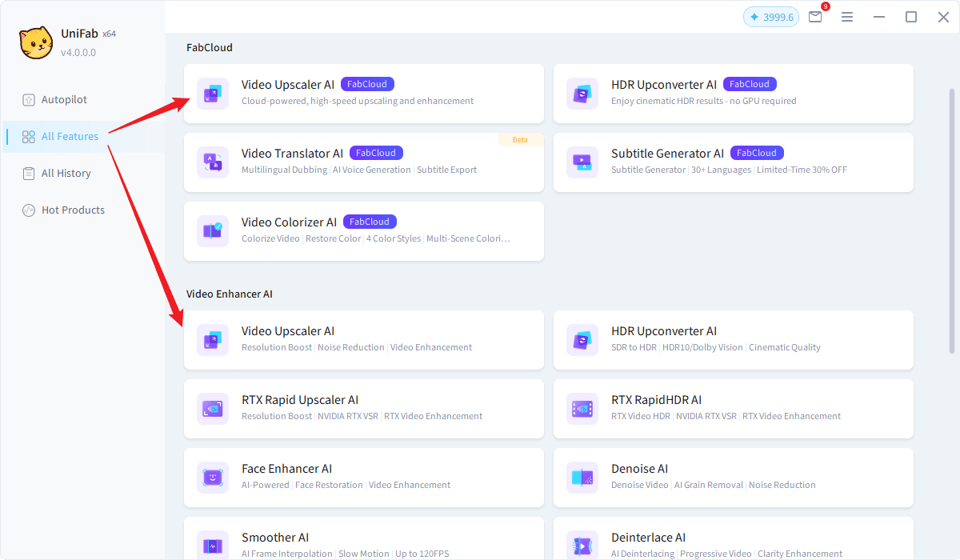Click the Video Colorizer AI icon
The width and height of the screenshot is (960, 560).
coord(213,231)
